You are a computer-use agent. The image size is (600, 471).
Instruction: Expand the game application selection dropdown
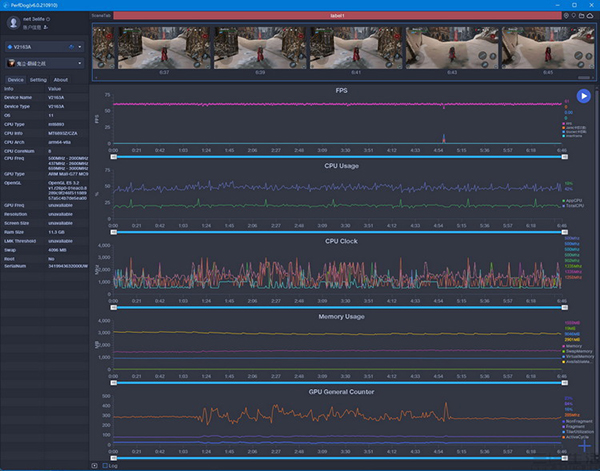click(x=80, y=63)
